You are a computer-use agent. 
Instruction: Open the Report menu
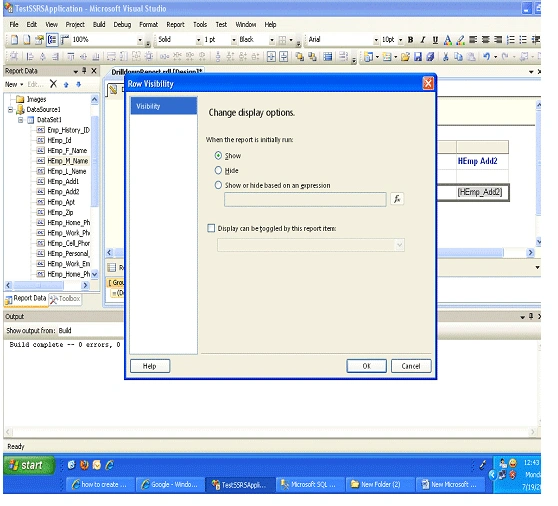click(175, 25)
